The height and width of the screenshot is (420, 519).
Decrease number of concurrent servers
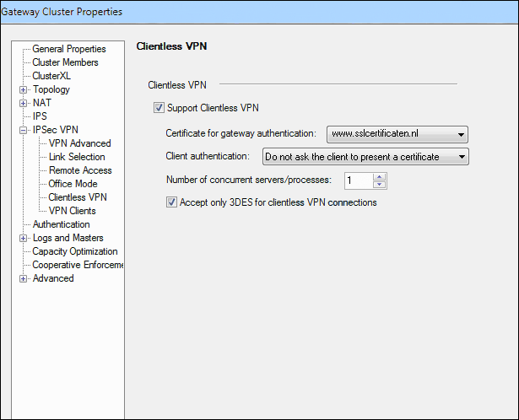379,185
